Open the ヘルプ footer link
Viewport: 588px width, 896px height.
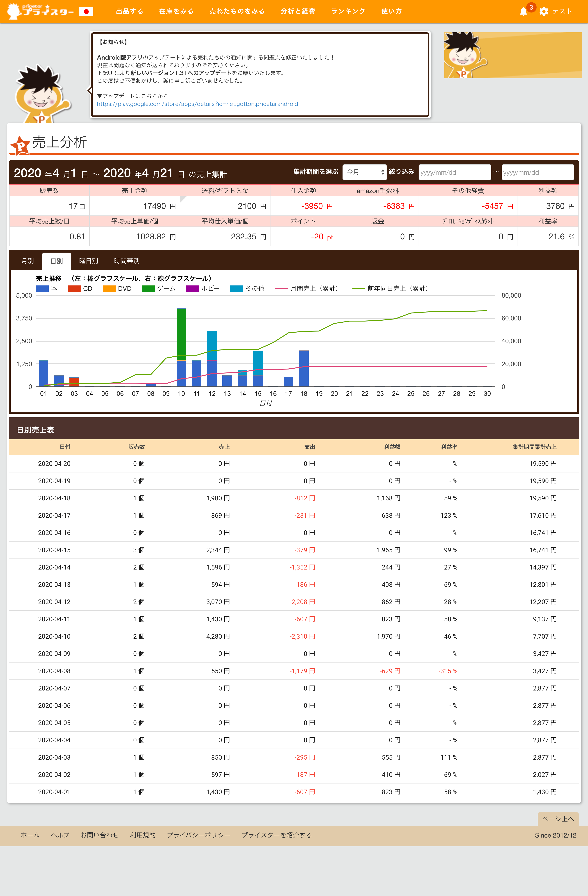(x=60, y=835)
